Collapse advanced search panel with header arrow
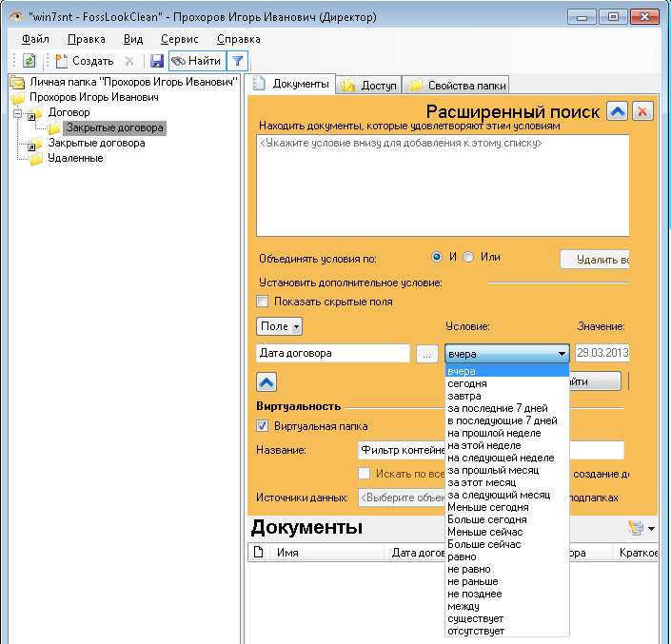671x644 pixels. coord(617,111)
